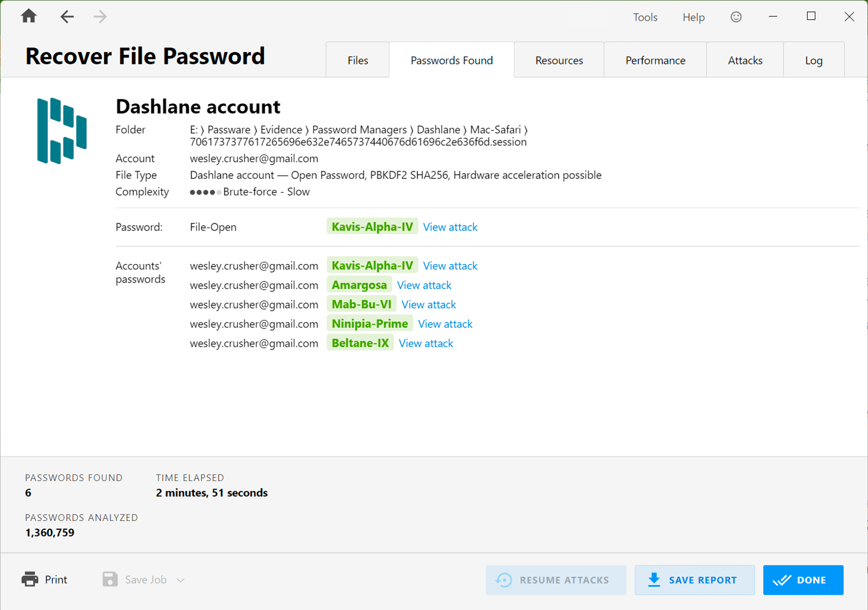Viewport: 868px width, 610px height.
Task: Go to the home screen
Action: pyautogui.click(x=28, y=16)
